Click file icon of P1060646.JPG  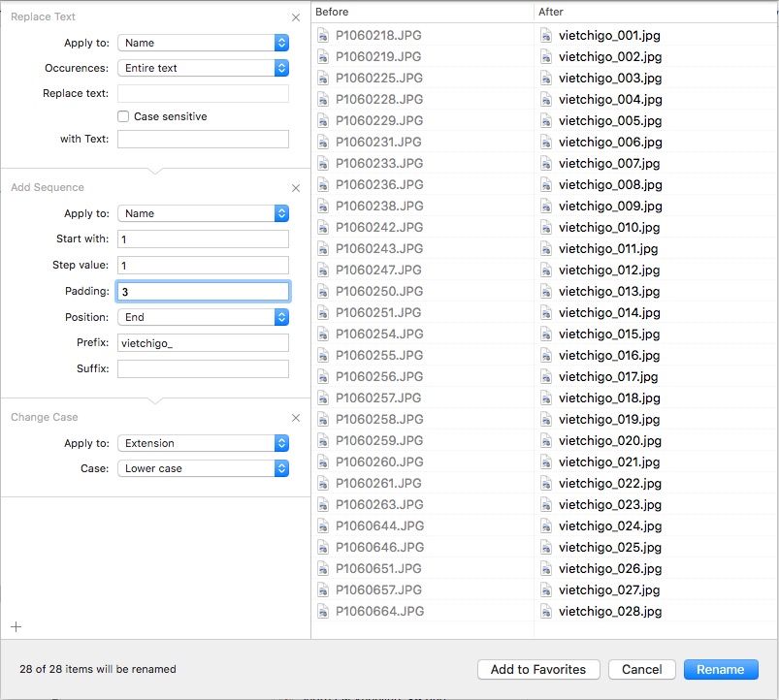click(x=323, y=548)
